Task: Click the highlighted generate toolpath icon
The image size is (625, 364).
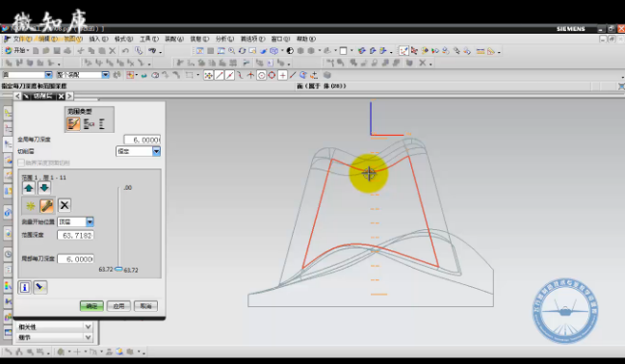Action: pyautogui.click(x=404, y=51)
